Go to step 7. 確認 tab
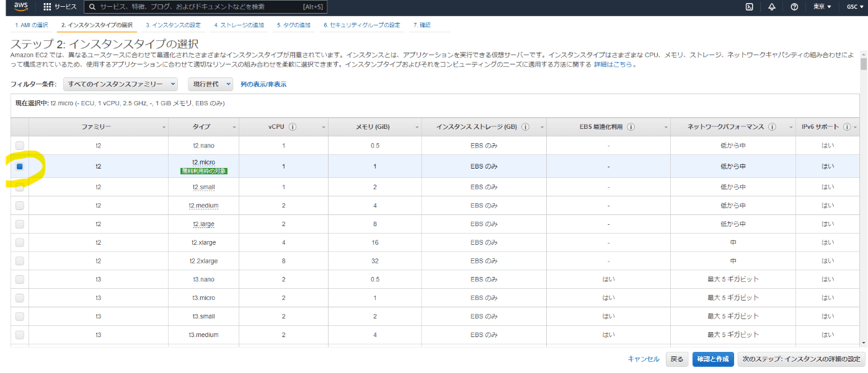This screenshot has height=373, width=868. coord(422,25)
